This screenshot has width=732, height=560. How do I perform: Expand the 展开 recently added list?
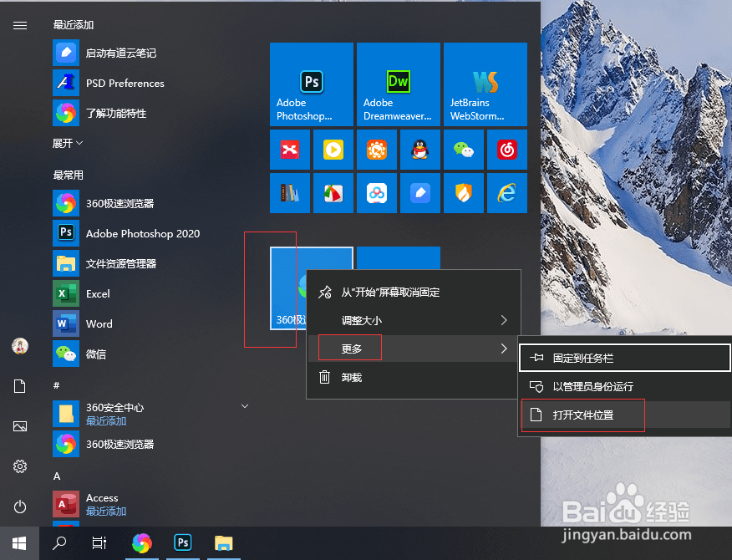68,143
